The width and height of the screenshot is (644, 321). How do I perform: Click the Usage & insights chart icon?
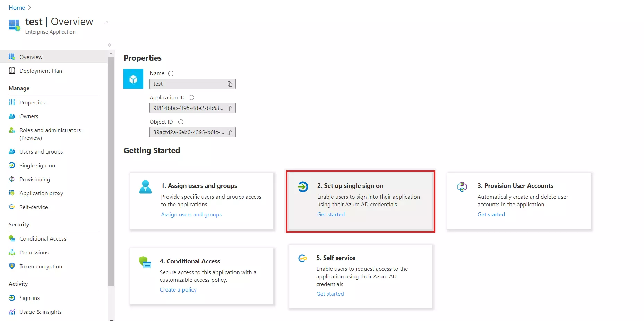click(12, 312)
